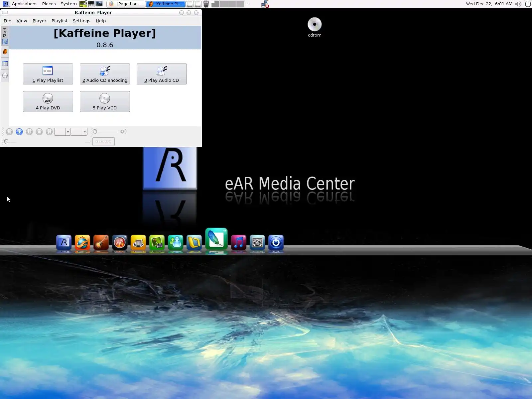Image resolution: width=532 pixels, height=399 pixels.
Task: Click the 0:00:00 time display button
Action: point(103,142)
